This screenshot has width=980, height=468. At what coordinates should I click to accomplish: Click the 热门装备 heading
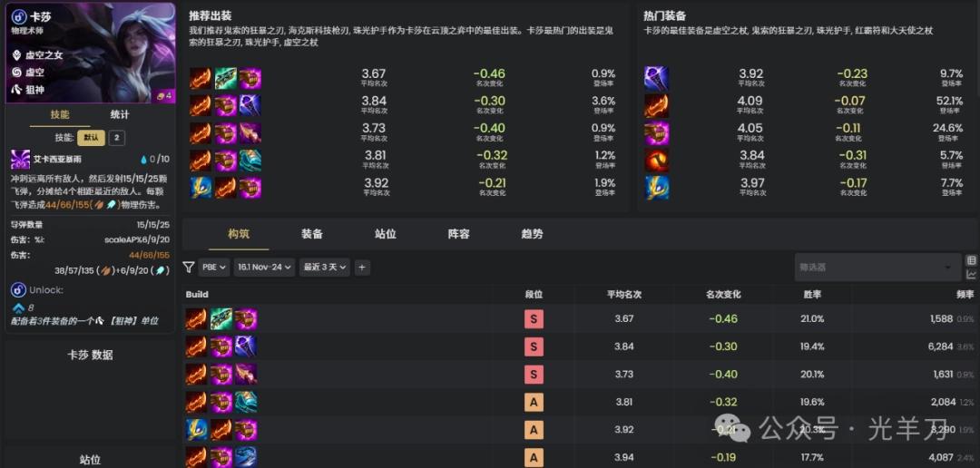coord(664,16)
